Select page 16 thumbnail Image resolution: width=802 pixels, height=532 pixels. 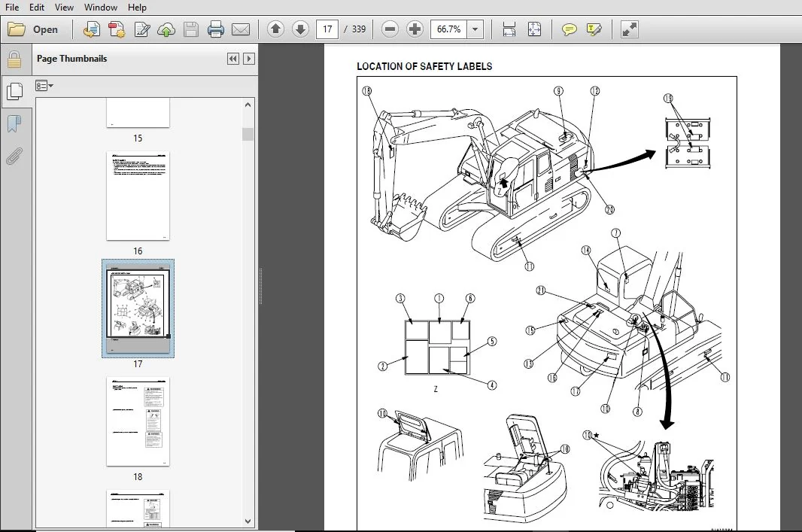138,196
